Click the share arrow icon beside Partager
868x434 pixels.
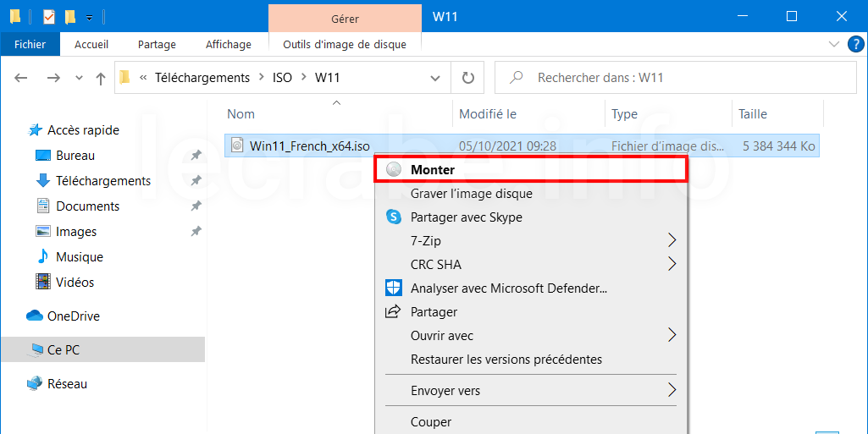(x=392, y=312)
